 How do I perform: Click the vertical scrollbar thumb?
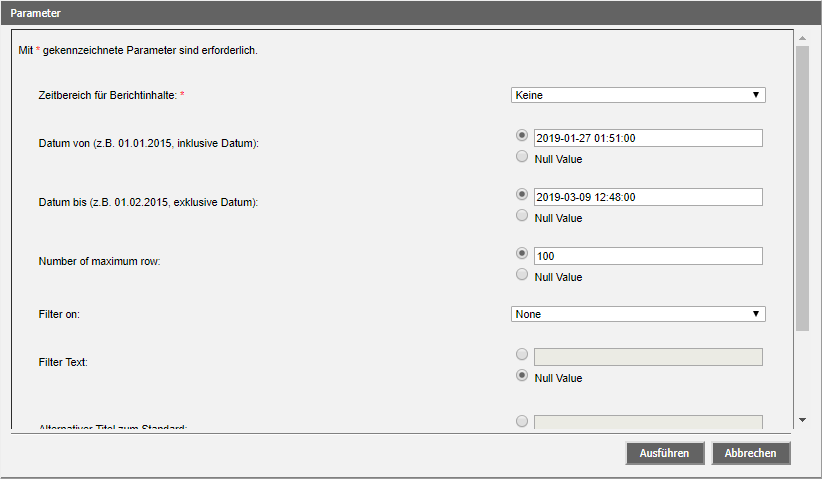tap(802, 188)
